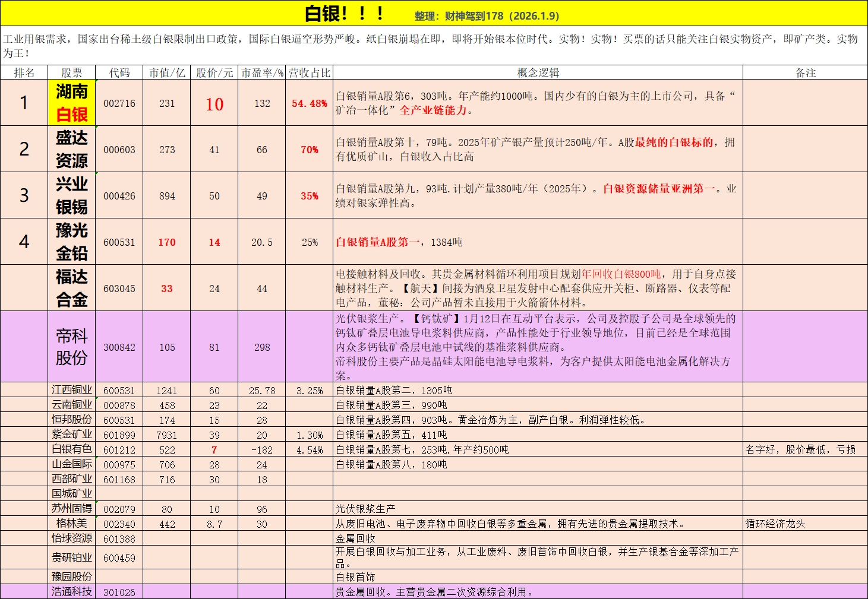Screen dimensions: 868x599
Task: Click stock code 300842
Action: 119,347
